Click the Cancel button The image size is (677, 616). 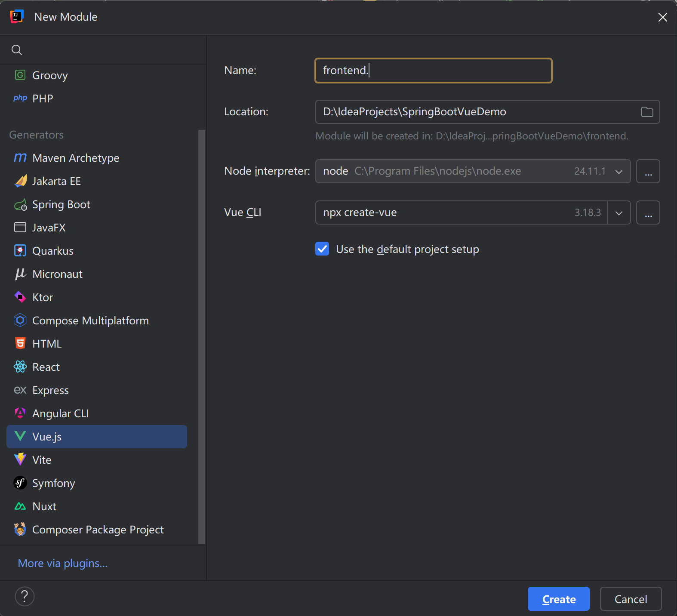coord(631,599)
